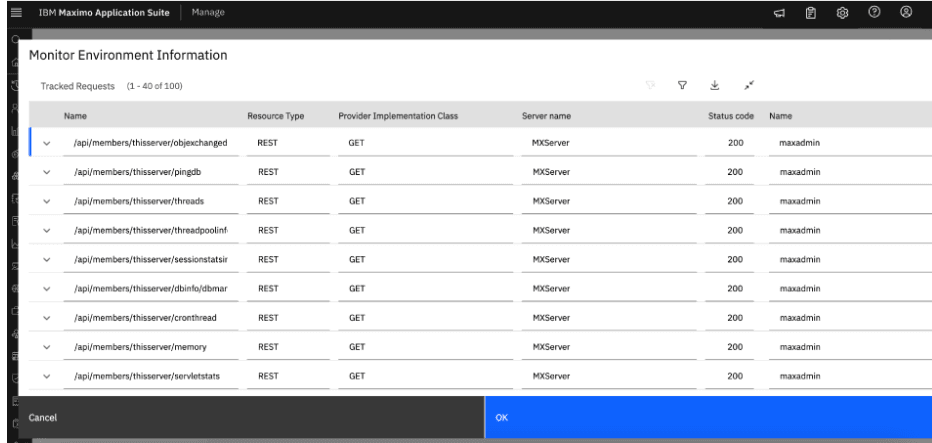The image size is (932, 443).
Task: Sort by Provider Implementation Class header
Action: (398, 116)
